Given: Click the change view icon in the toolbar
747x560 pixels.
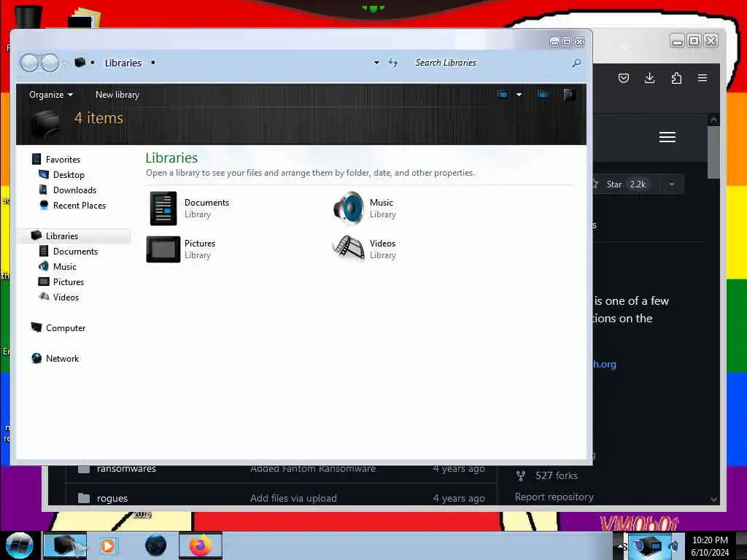Looking at the screenshot, I should point(503,94).
